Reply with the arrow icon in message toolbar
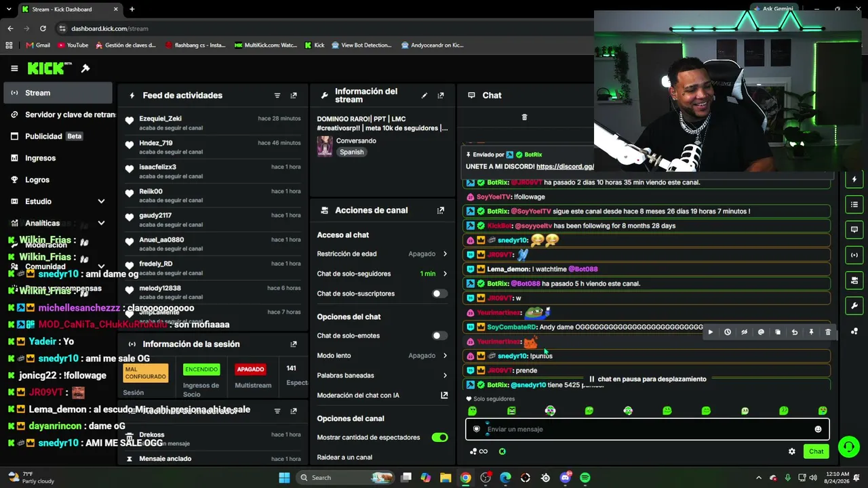 (795, 332)
